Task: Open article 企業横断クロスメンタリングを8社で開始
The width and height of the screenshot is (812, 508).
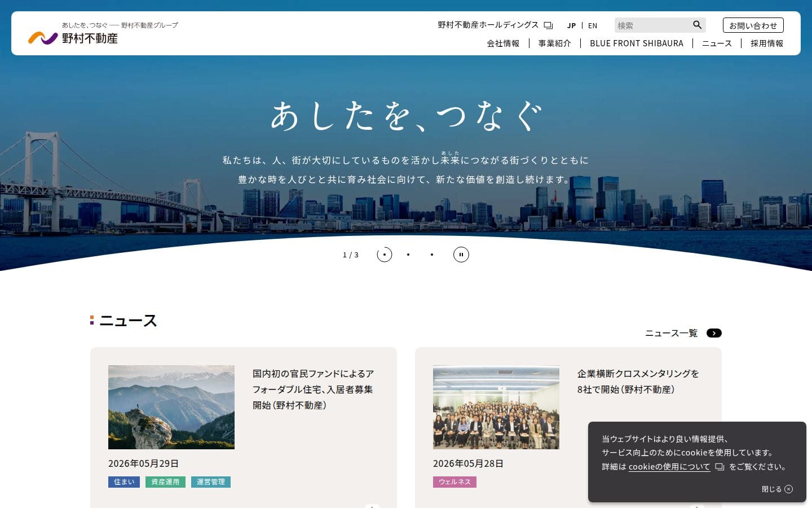Action: pos(638,382)
